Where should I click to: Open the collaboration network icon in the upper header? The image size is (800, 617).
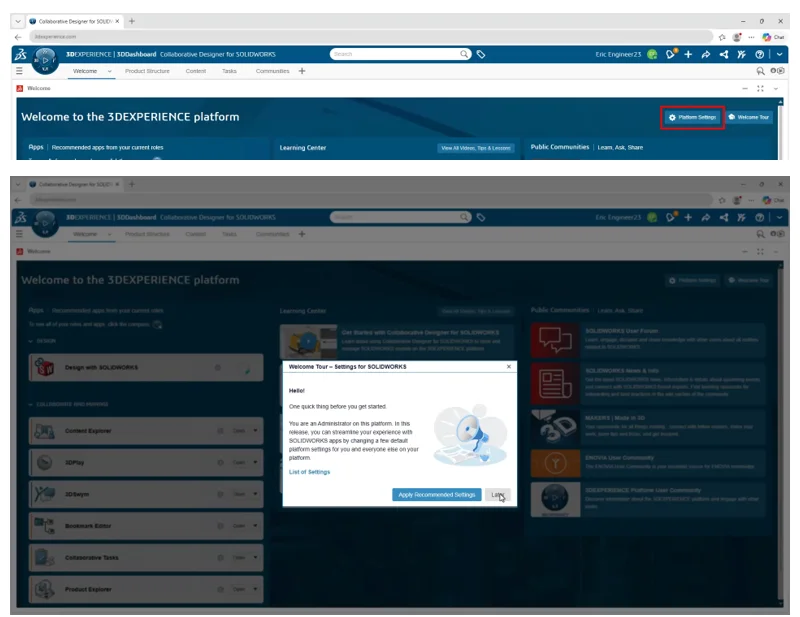[x=723, y=54]
